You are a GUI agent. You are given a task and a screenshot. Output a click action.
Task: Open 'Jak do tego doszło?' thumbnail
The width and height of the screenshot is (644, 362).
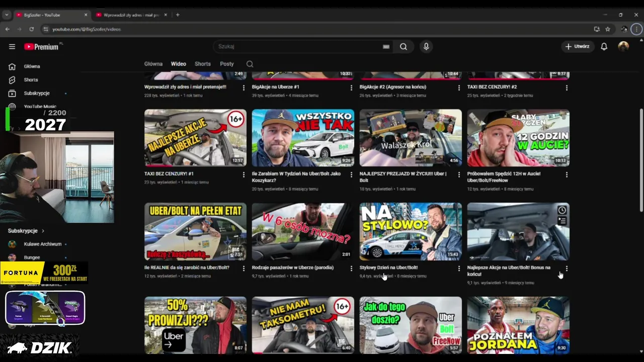411,325
